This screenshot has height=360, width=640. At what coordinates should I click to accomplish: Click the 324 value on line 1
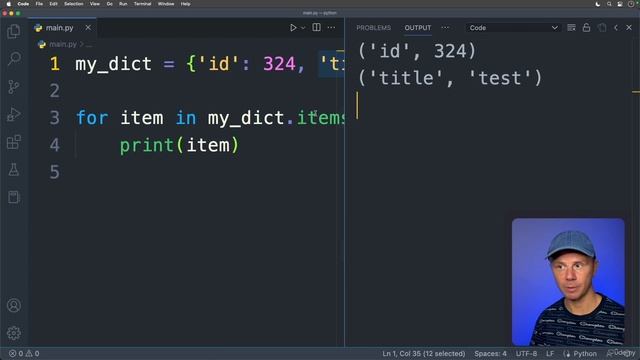(279, 64)
